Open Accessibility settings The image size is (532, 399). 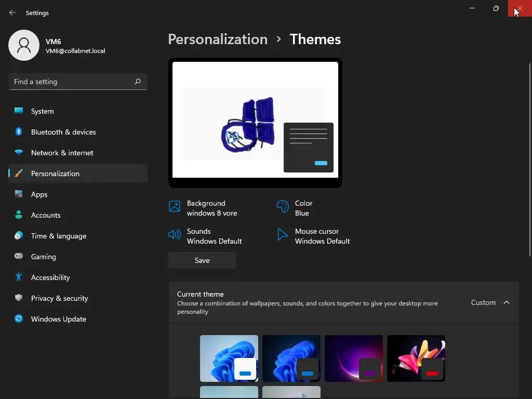(78, 277)
